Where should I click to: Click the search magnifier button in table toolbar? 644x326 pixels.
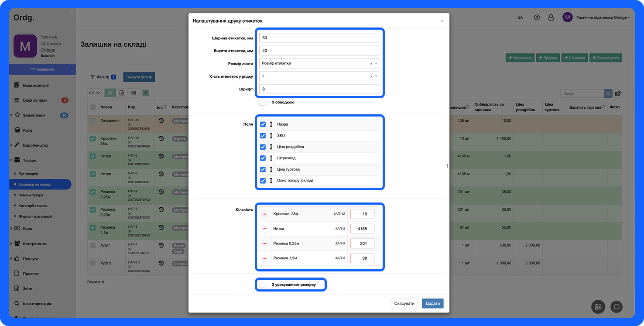[x=608, y=93]
